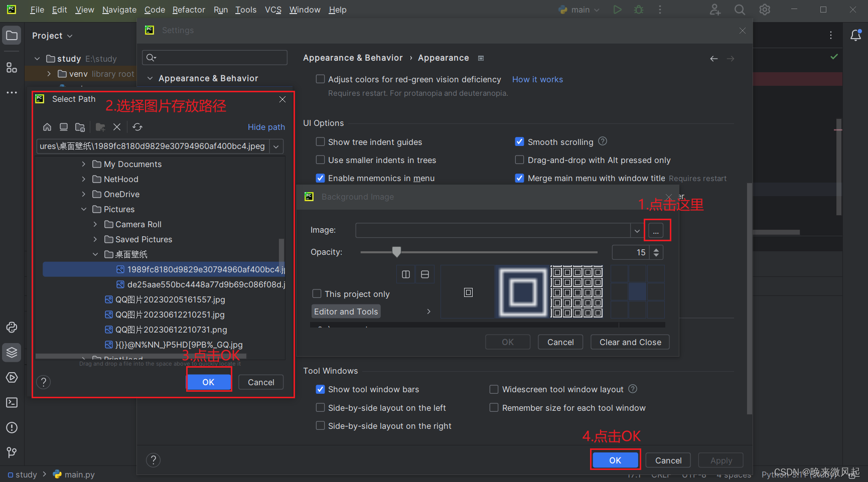Open the Git version control icon

[x=12, y=452]
